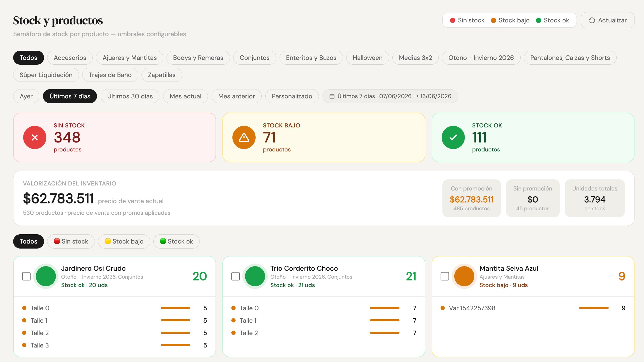This screenshot has height=362, width=644.
Task: Select the Últimos 7 días range
Action: click(70, 96)
